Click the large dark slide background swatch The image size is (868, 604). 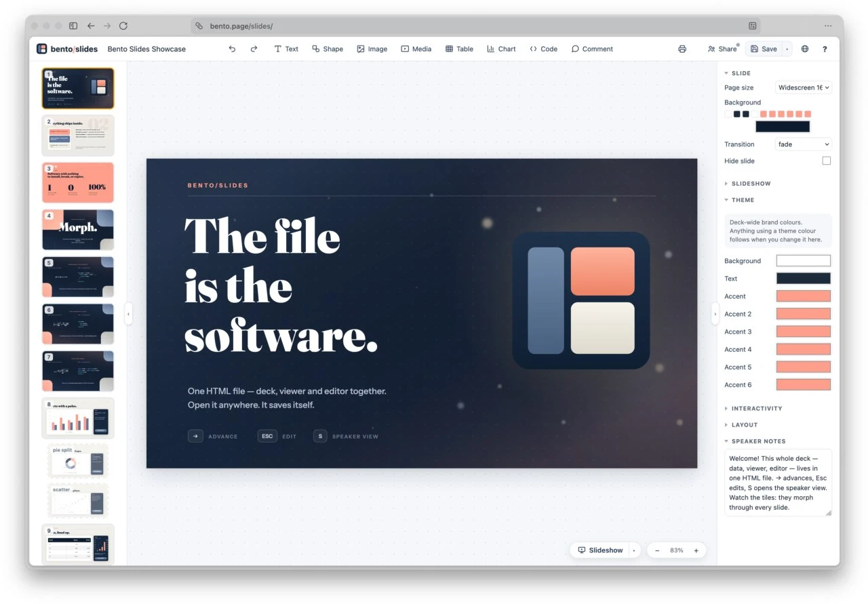pos(783,126)
